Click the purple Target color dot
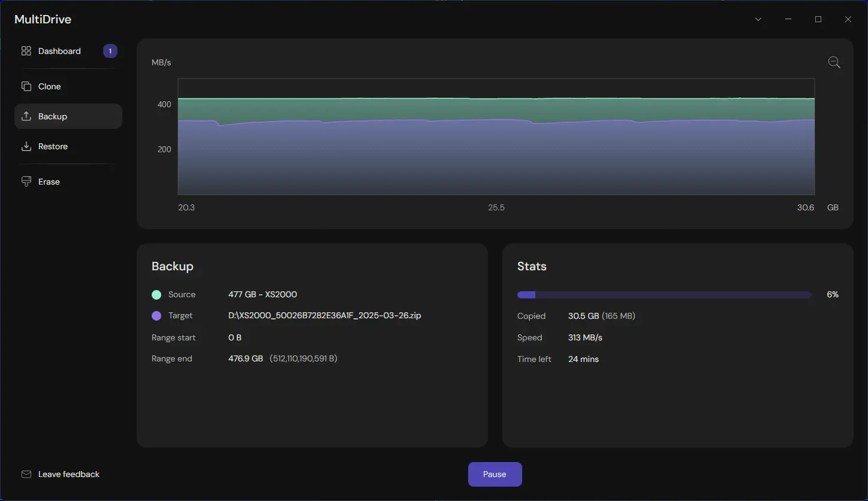The height and width of the screenshot is (501, 868). coord(156,316)
